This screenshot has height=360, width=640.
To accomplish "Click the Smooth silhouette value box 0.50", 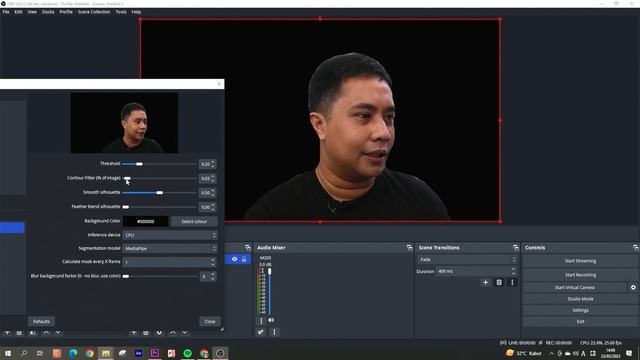I will pos(207,193).
